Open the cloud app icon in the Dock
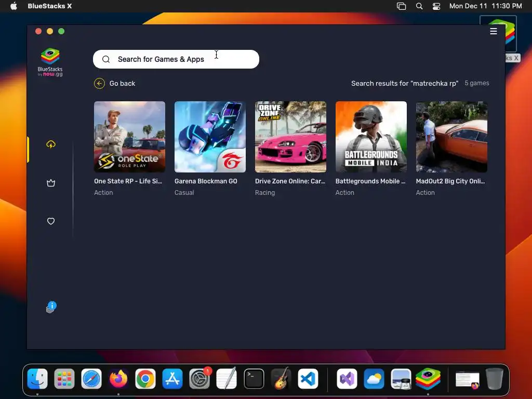 click(374, 379)
